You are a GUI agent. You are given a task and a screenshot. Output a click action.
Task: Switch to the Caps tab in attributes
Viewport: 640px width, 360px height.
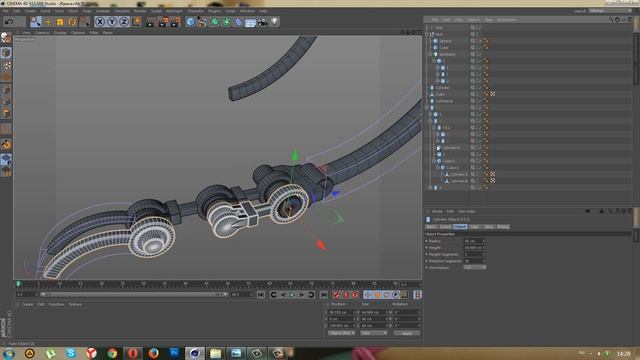[474, 227]
